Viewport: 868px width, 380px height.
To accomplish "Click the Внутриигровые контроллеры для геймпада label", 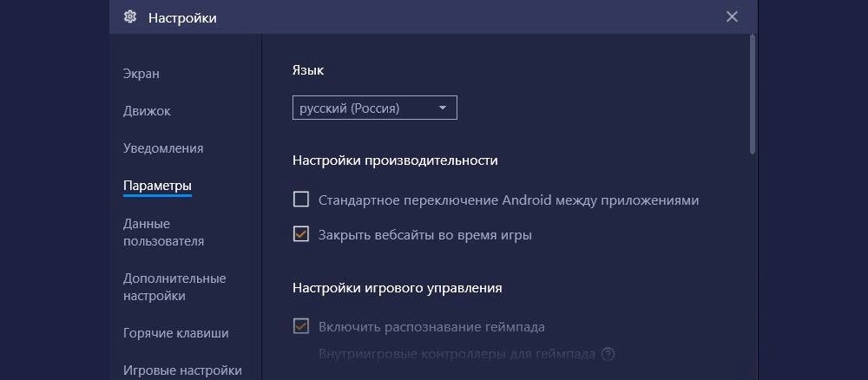I will 457,354.
